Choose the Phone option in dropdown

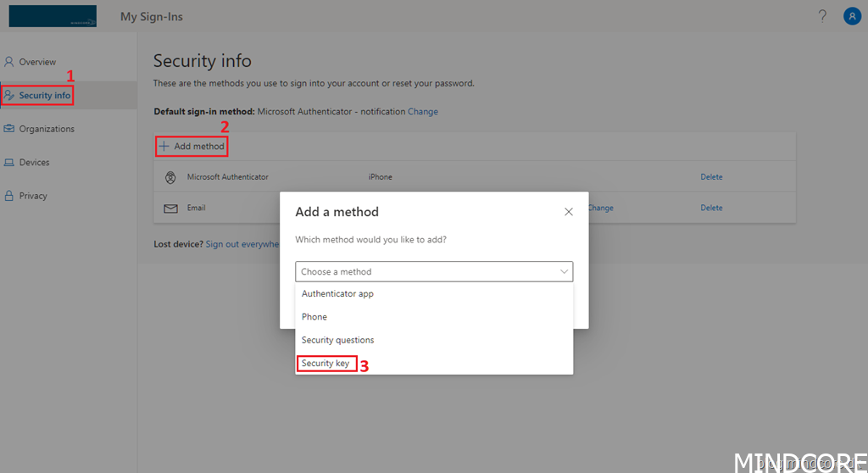point(314,317)
